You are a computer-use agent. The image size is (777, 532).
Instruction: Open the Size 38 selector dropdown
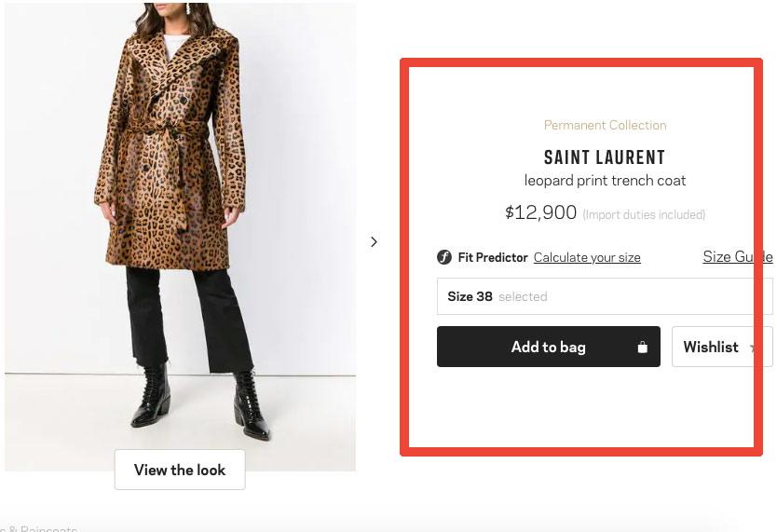point(604,297)
